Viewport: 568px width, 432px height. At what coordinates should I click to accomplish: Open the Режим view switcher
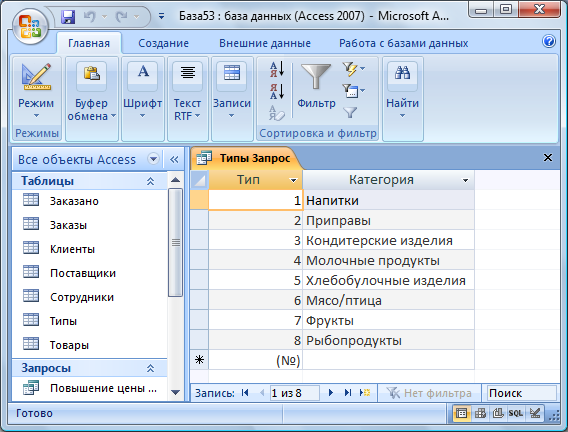tap(36, 91)
